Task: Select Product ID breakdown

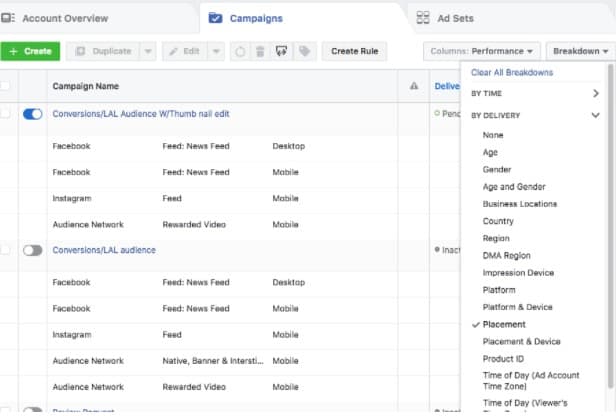Action: [x=503, y=359]
